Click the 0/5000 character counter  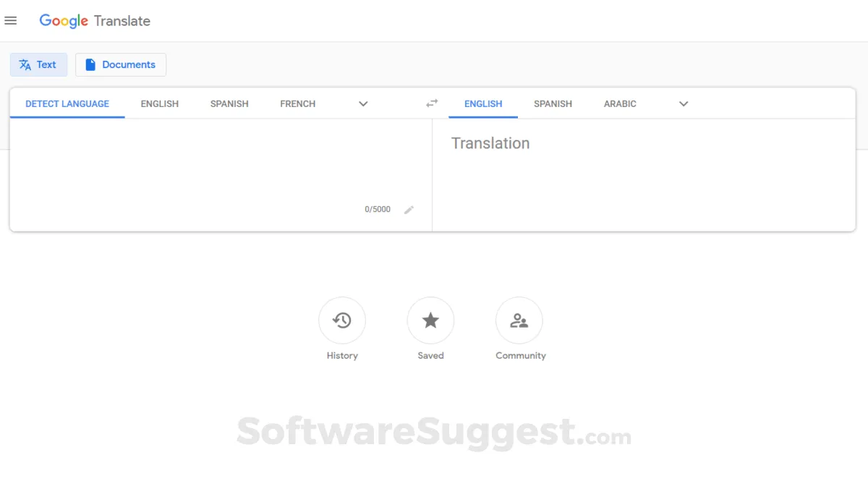coord(378,209)
